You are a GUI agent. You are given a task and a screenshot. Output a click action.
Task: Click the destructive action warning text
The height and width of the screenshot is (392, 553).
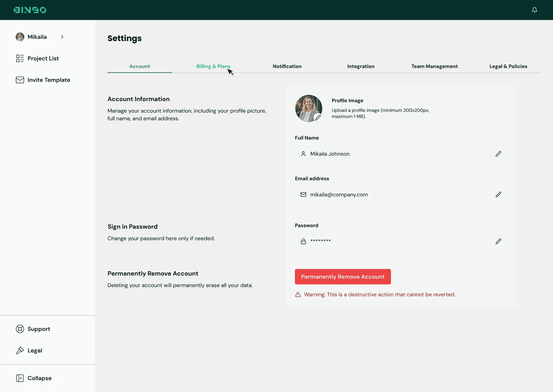(x=380, y=294)
